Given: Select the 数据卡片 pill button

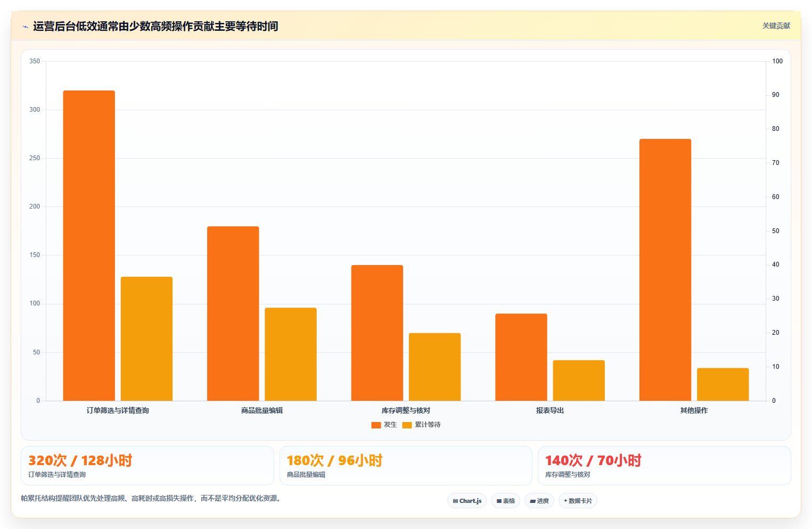Looking at the screenshot, I should [x=578, y=501].
